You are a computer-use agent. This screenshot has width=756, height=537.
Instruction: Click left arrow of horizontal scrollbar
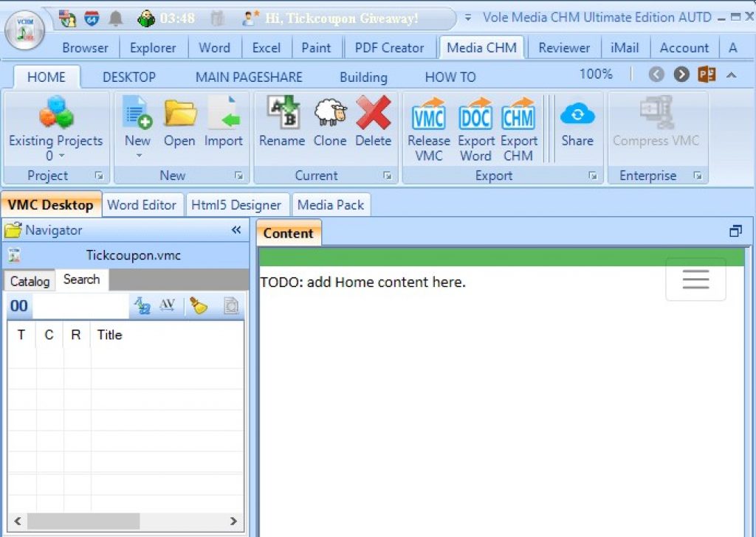[x=18, y=521]
